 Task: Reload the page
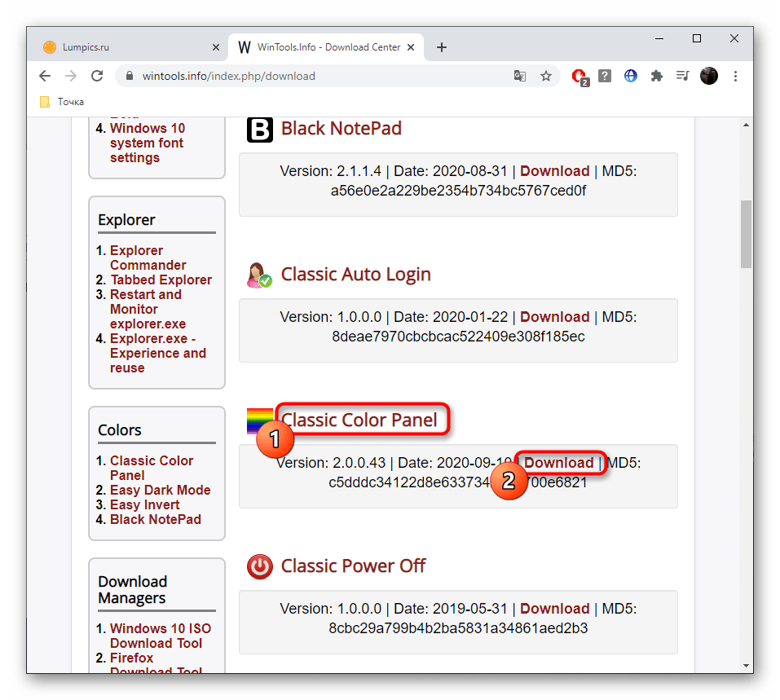click(97, 76)
